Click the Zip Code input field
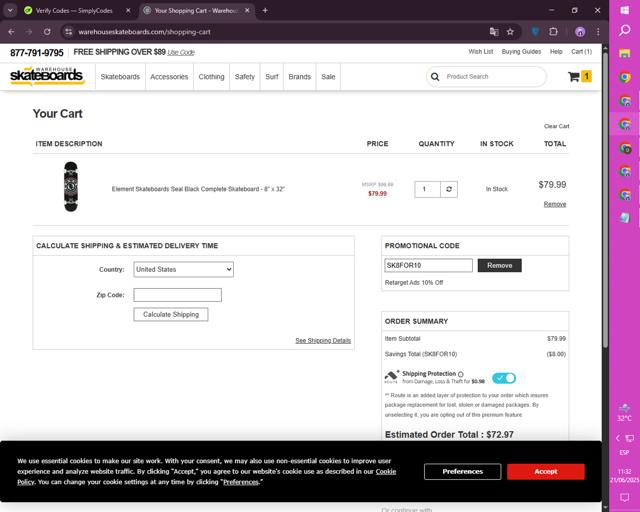Image resolution: width=640 pixels, height=512 pixels. (x=178, y=295)
